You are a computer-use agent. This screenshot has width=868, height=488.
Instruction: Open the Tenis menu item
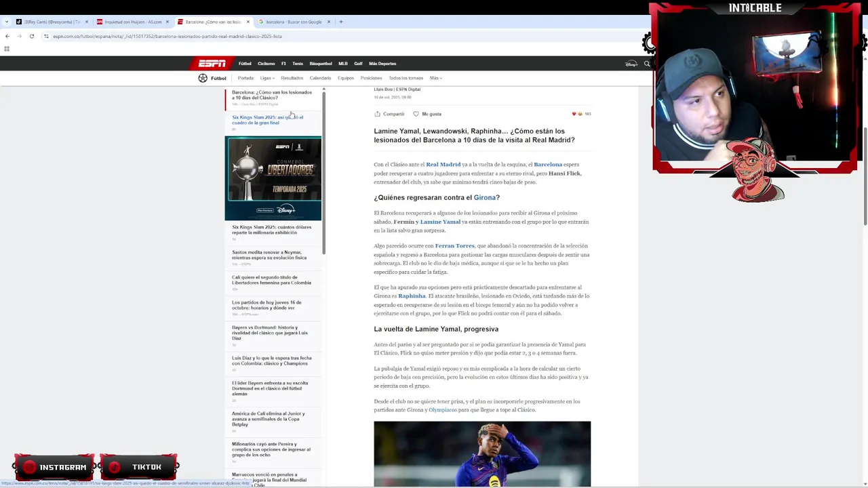298,64
